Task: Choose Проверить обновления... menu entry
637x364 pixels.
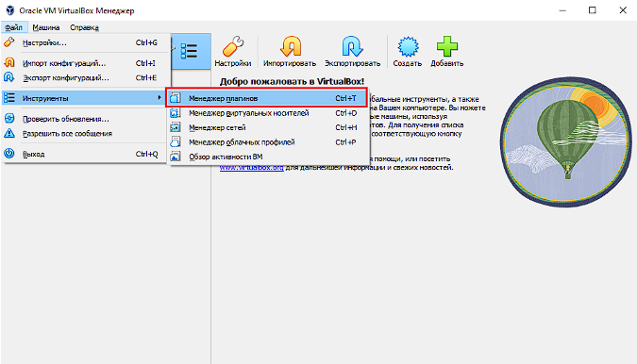Action: click(85, 119)
